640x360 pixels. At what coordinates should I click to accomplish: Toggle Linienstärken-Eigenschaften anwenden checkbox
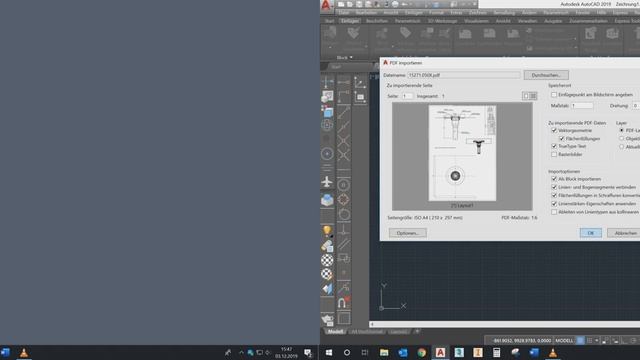tap(554, 204)
